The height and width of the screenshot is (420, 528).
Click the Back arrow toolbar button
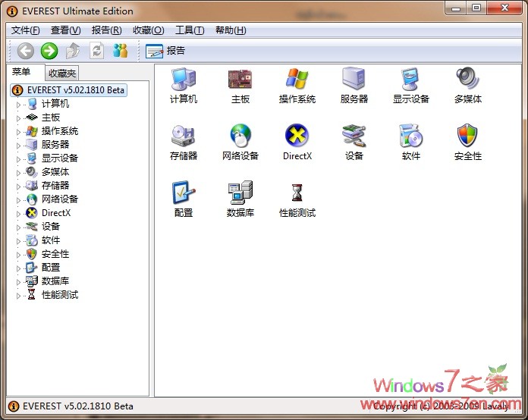pyautogui.click(x=26, y=51)
